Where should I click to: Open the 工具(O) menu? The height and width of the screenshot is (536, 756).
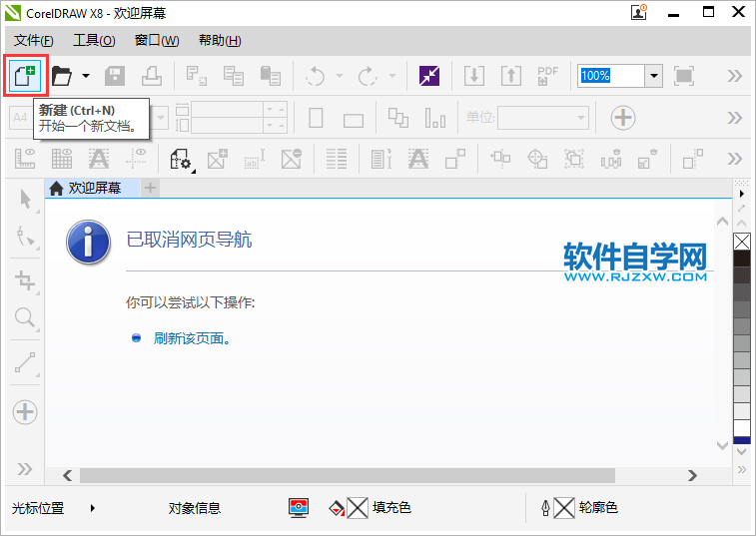click(x=94, y=41)
